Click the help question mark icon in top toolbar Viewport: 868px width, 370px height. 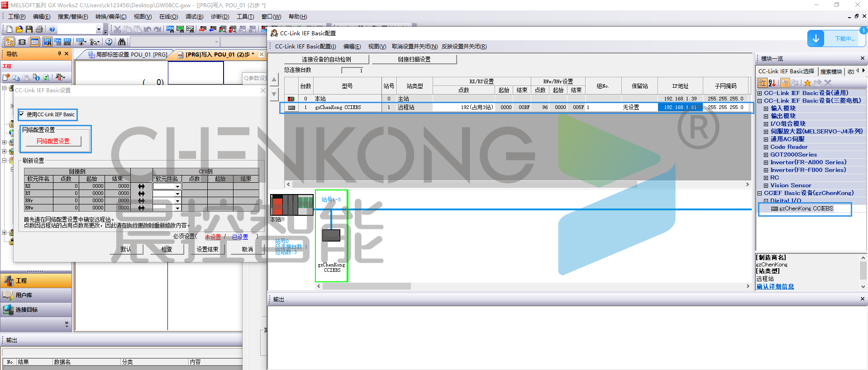point(52,29)
